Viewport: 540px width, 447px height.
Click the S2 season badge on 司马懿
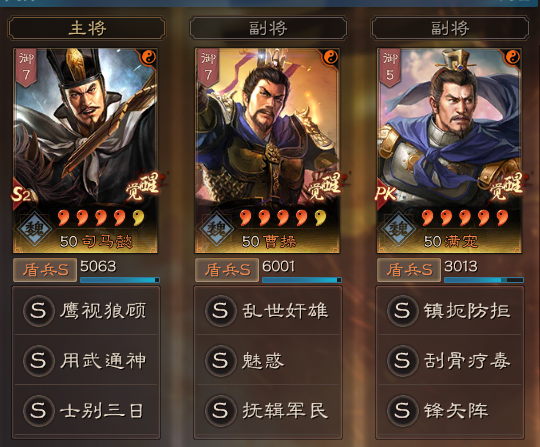[21, 195]
